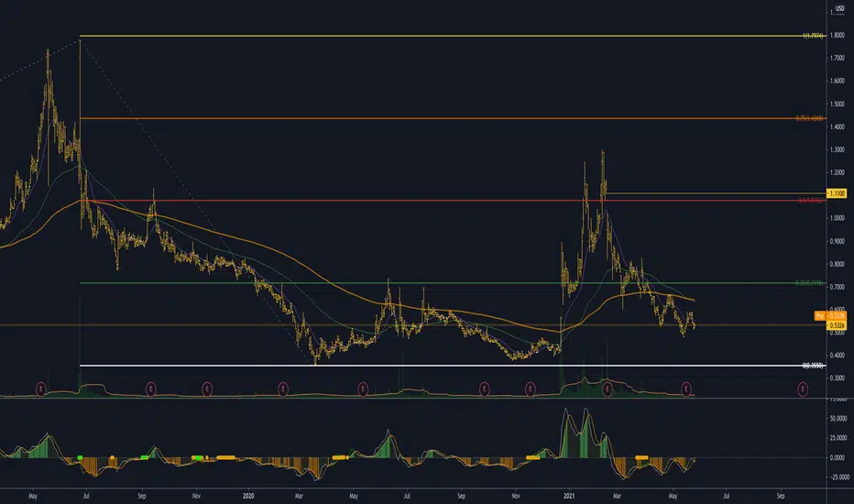Click the 0.9000 tick on price scale

(x=838, y=241)
